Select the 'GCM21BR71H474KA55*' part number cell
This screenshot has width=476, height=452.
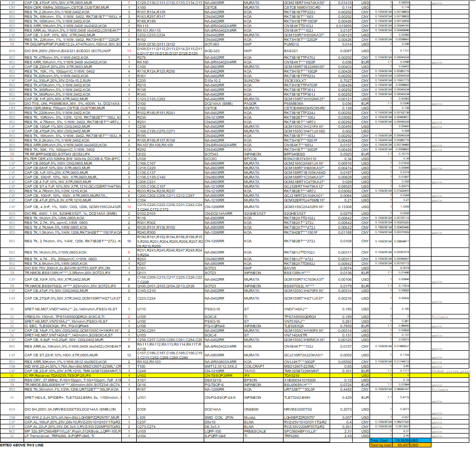(x=306, y=3)
